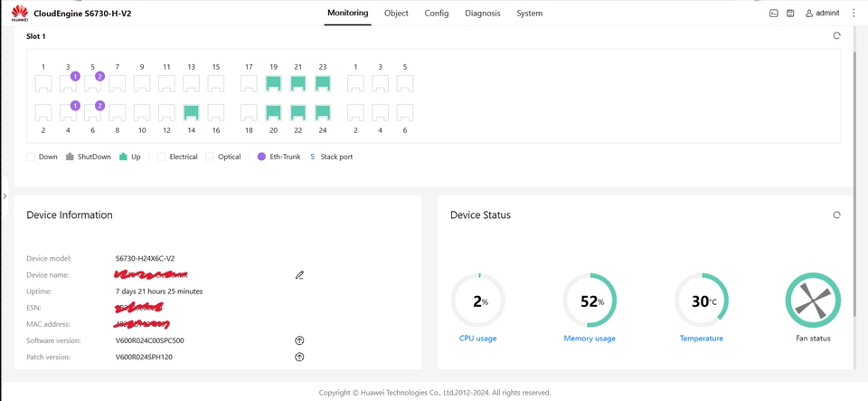Screen dimensions: 868x401
Task: Click the patch version V600R024SPH120 text
Action: point(144,358)
